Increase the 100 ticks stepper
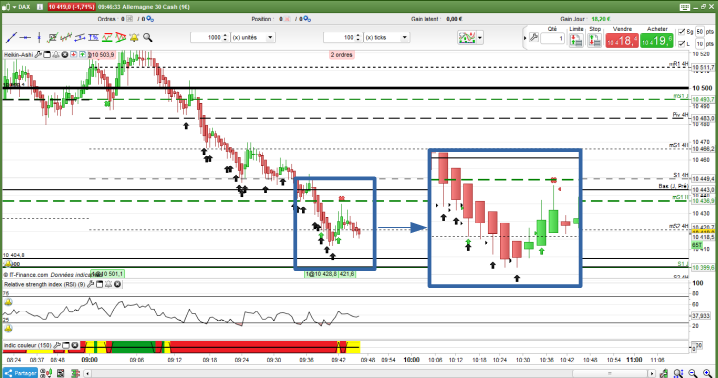The image size is (718, 378). pos(359,35)
